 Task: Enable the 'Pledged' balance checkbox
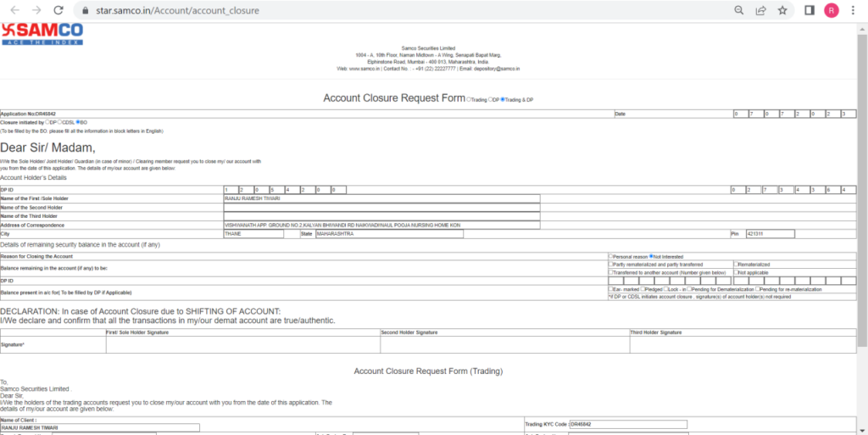coord(643,289)
